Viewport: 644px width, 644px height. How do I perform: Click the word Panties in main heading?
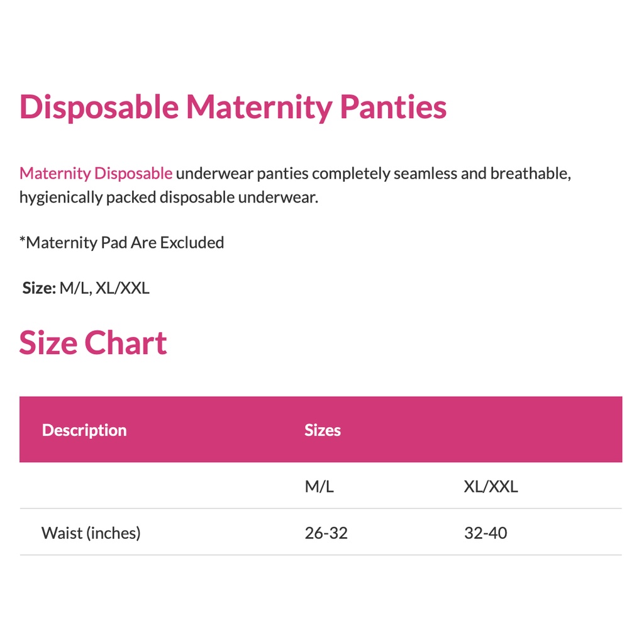393,107
